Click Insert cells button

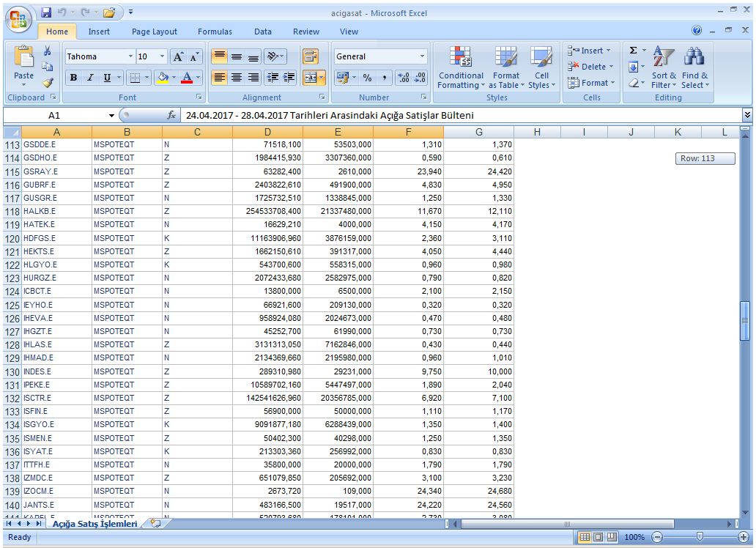(x=589, y=51)
